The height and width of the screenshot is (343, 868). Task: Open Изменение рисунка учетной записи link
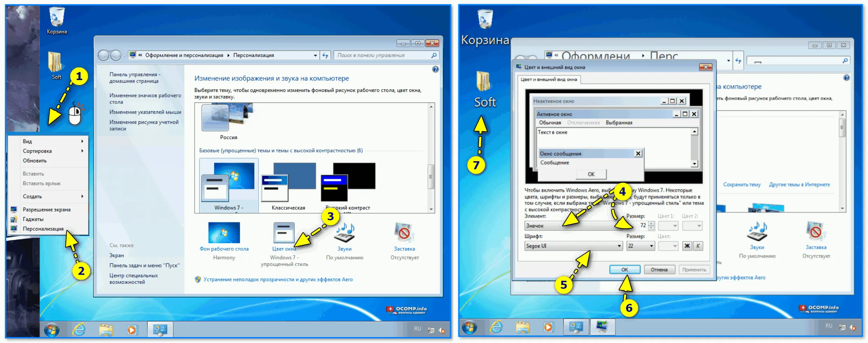(144, 125)
